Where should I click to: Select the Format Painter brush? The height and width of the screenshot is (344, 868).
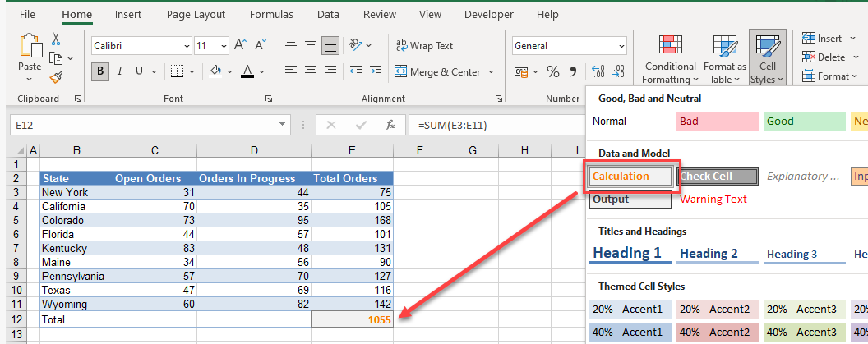click(x=56, y=78)
